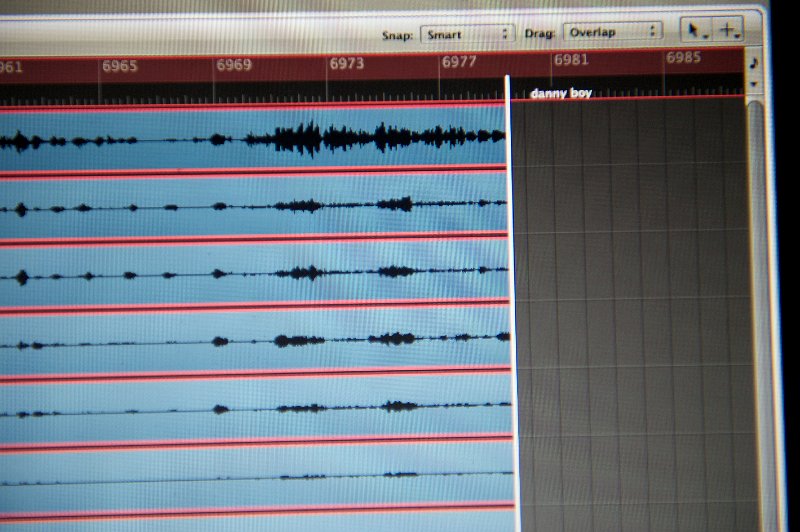Open the Drag dropdown showing Overlap

612,32
